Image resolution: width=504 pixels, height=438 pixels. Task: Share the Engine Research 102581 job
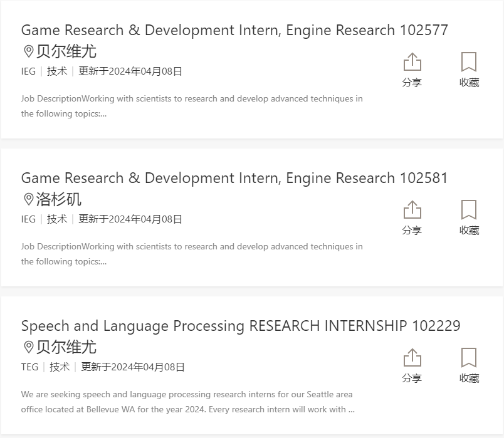click(x=412, y=209)
